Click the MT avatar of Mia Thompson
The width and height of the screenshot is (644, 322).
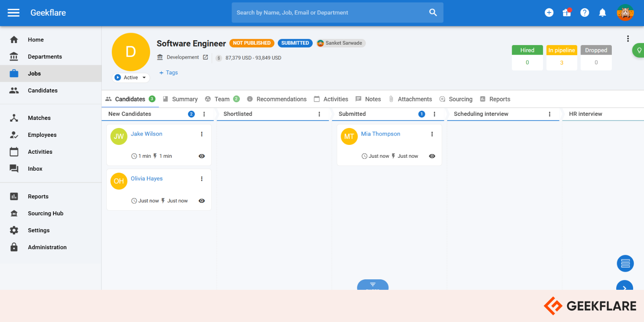click(x=349, y=136)
